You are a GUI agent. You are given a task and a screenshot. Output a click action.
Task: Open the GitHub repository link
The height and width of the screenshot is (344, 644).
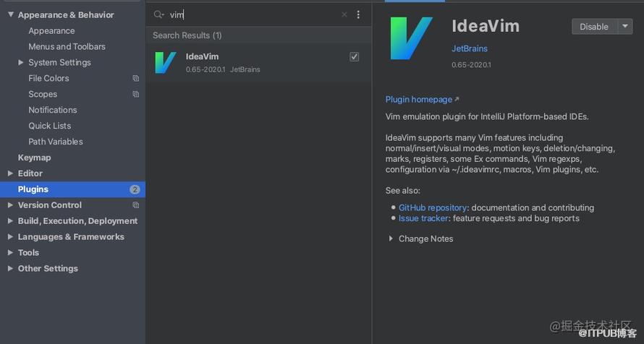(433, 207)
